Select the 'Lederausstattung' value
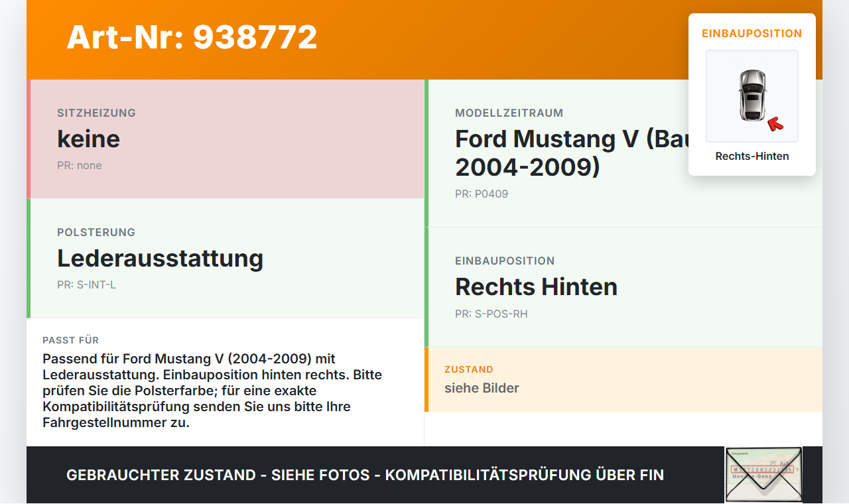This screenshot has width=849, height=504. pos(160,258)
